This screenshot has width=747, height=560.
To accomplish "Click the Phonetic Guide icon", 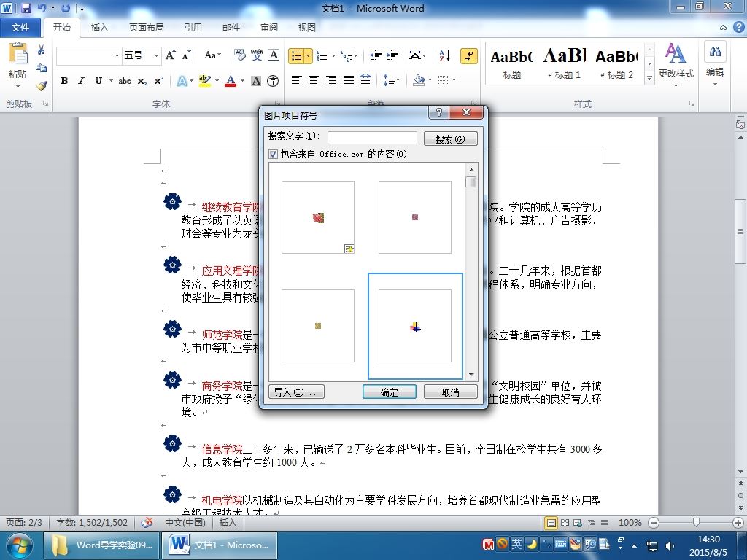I will (x=257, y=55).
